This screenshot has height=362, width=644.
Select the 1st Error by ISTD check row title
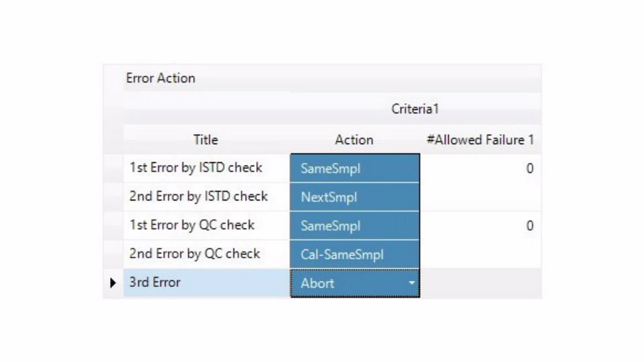click(x=196, y=168)
